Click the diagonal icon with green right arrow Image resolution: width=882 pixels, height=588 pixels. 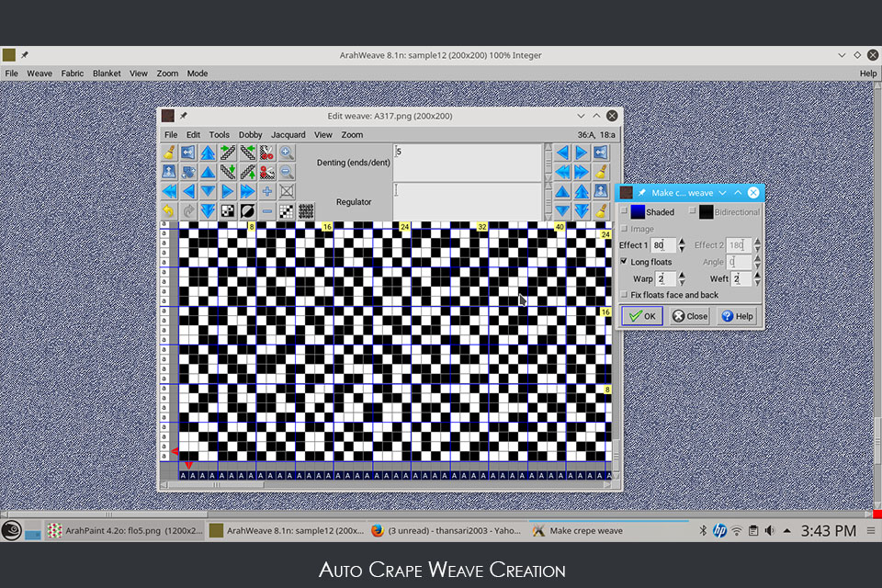(x=228, y=153)
